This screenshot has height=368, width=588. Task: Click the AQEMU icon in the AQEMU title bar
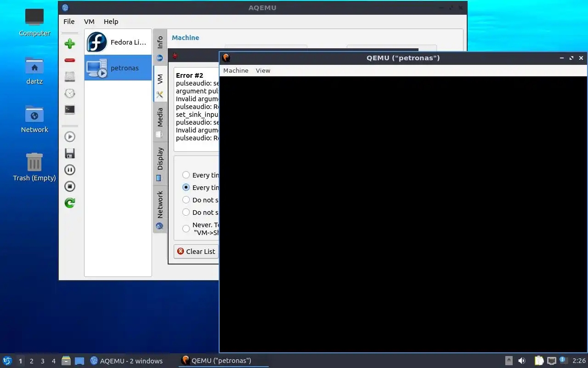[65, 7]
